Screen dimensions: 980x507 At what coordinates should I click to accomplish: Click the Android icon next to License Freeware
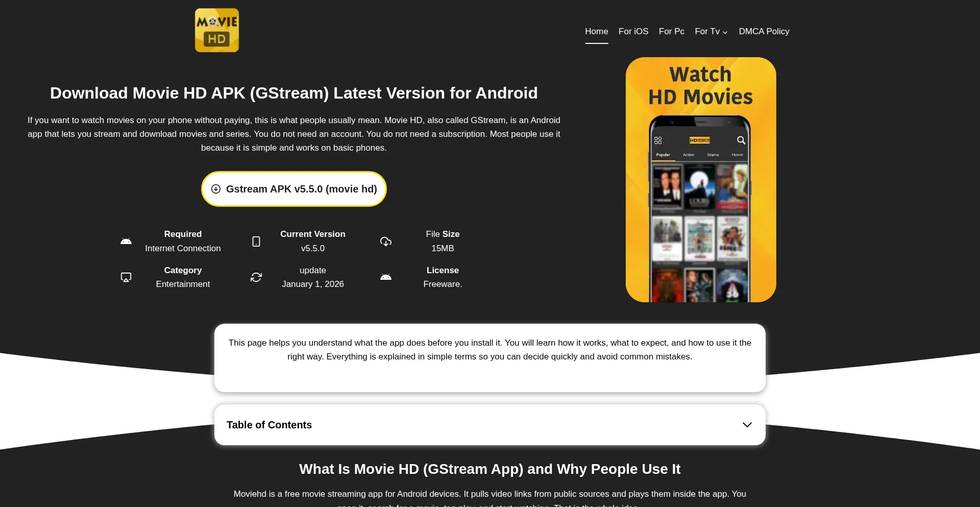386,277
